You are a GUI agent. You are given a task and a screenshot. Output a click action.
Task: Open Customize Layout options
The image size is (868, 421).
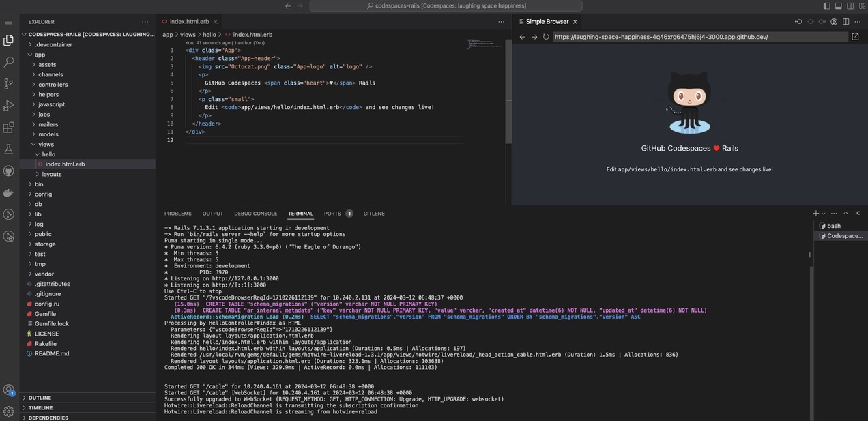point(862,6)
